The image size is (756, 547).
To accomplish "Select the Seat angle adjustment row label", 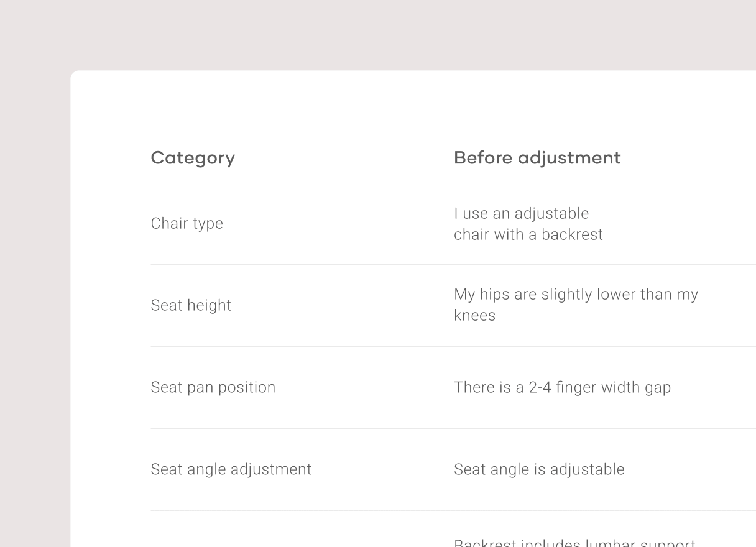I will (x=231, y=469).
